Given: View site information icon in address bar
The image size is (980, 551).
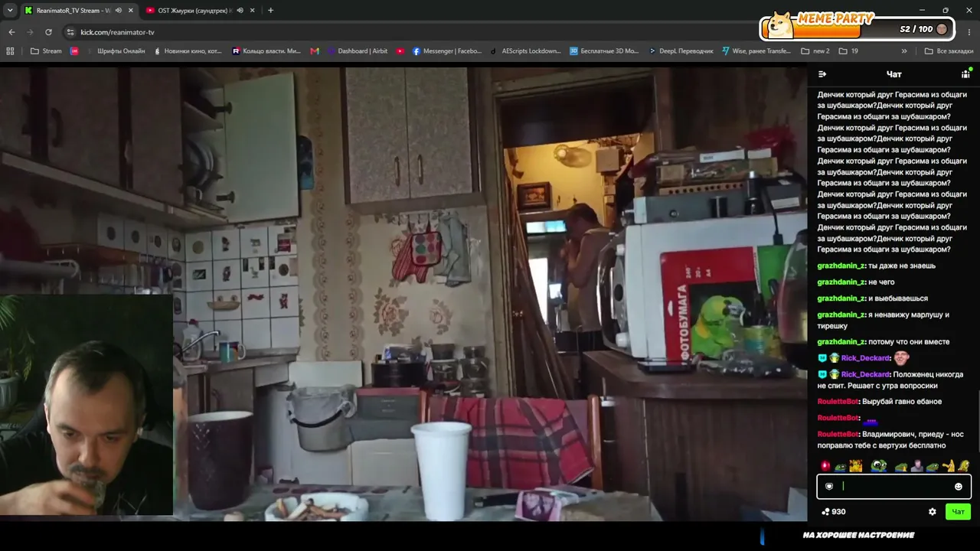Looking at the screenshot, I should coord(70,32).
